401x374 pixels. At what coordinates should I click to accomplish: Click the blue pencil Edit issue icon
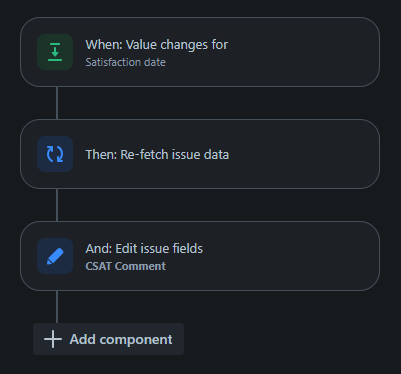pos(55,256)
